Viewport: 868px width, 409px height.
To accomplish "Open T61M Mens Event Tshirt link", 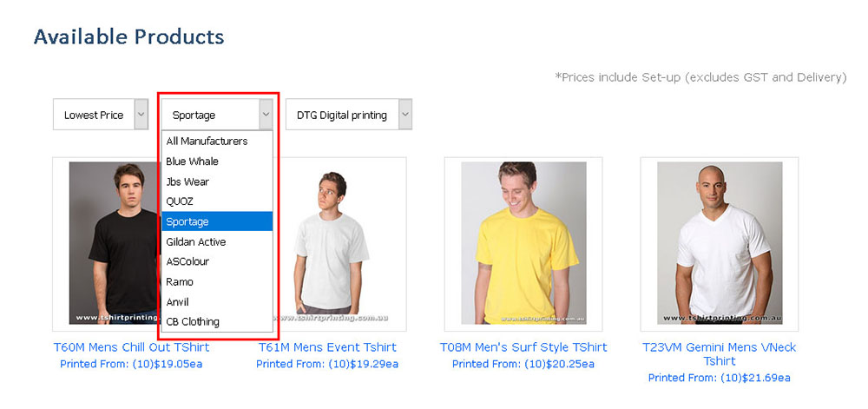I will point(327,347).
